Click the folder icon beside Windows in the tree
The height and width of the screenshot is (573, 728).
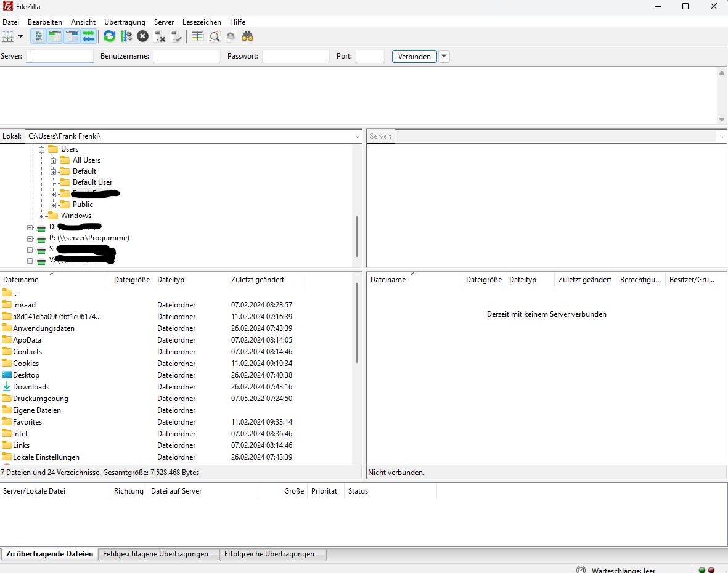pyautogui.click(x=53, y=215)
